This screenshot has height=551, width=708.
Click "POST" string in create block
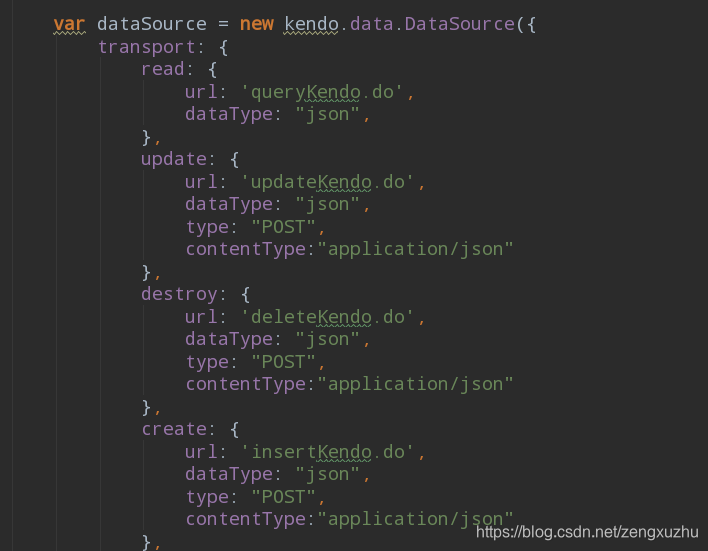click(x=283, y=497)
